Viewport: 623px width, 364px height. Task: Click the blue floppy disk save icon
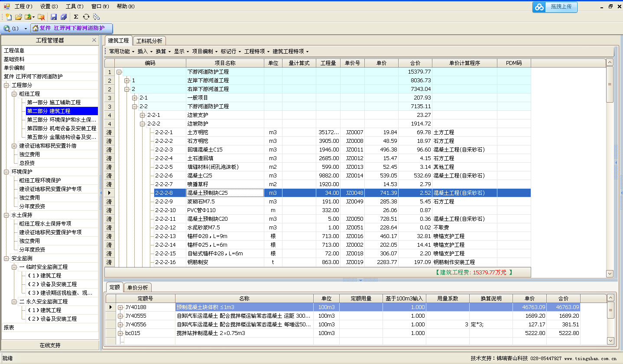click(54, 17)
